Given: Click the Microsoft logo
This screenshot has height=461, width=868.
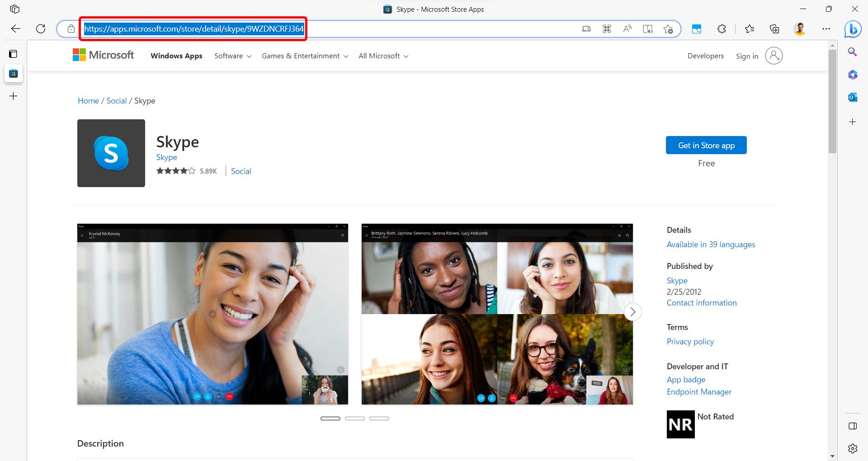Looking at the screenshot, I should [104, 55].
